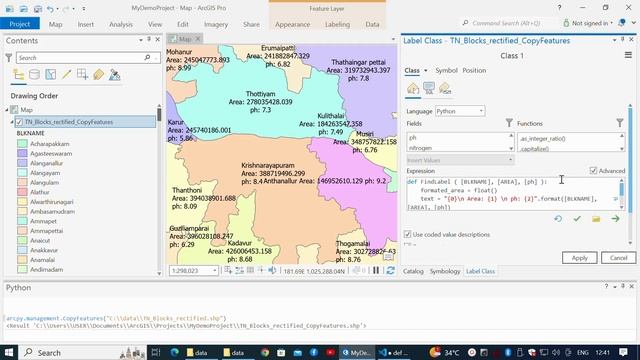The height and width of the screenshot is (360, 640).
Task: Toggle TN_Blocks_rectified_CopyFeatures layer visibility checkbox
Action: click(x=19, y=122)
